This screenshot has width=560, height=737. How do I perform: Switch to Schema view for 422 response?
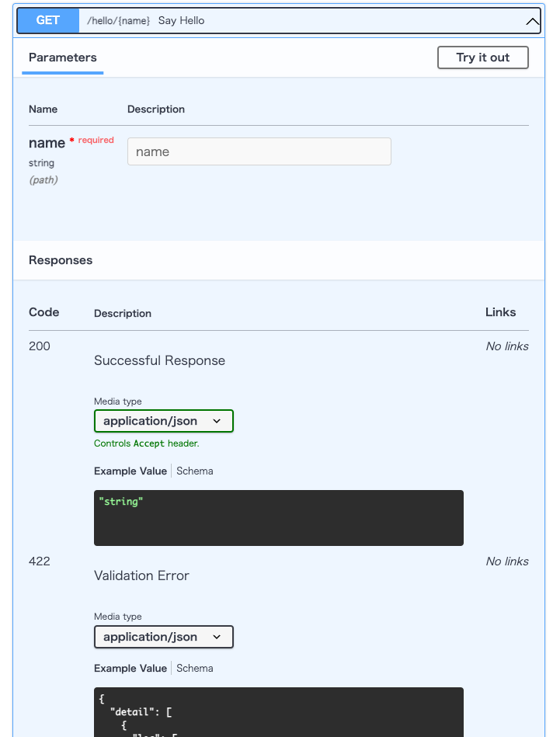click(x=195, y=668)
